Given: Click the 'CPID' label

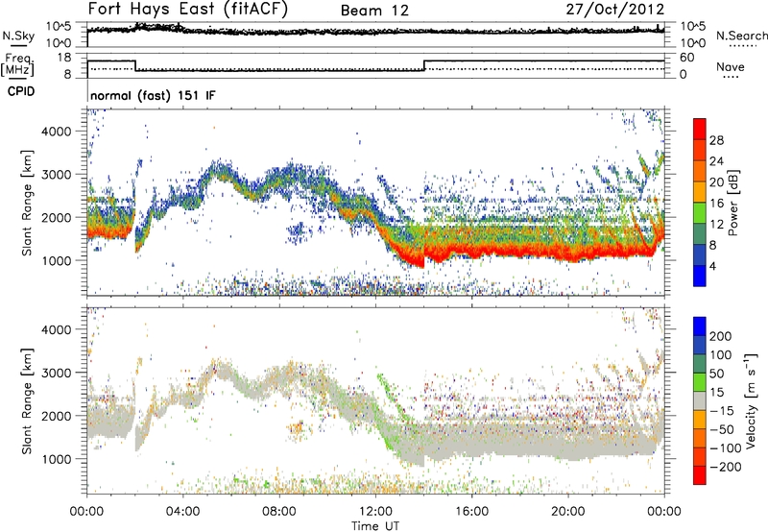Looking at the screenshot, I should (x=21, y=91).
